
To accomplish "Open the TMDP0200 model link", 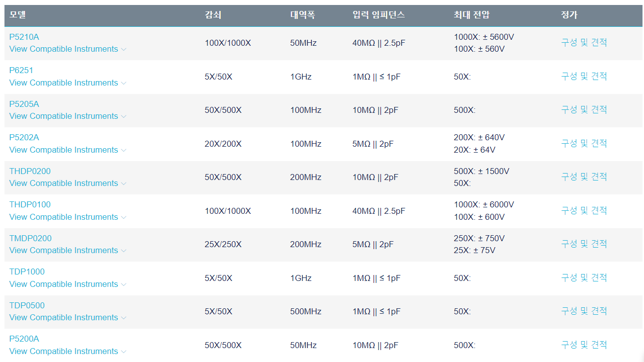I will tap(30, 238).
